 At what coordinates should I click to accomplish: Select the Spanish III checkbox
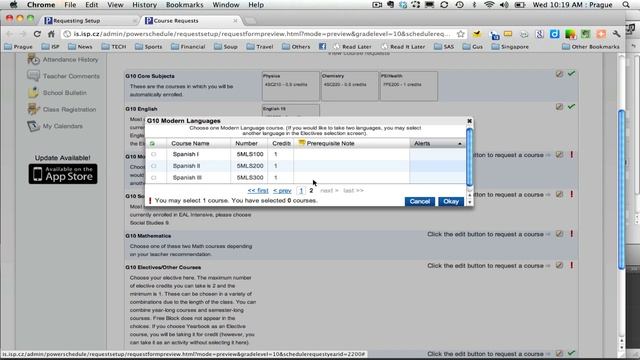point(153,178)
